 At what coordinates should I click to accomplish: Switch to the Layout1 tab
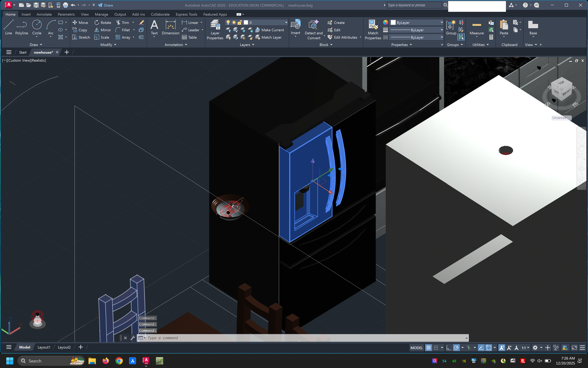pos(44,347)
